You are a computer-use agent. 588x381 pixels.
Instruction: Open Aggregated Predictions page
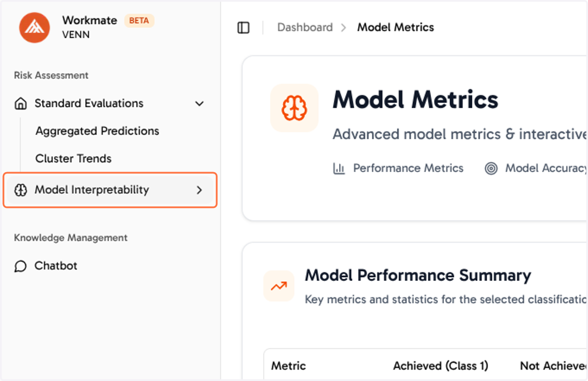pos(98,131)
